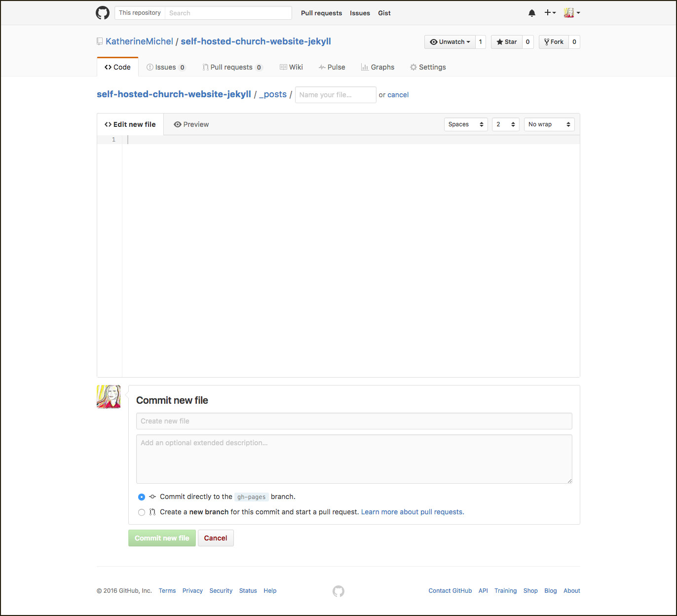The width and height of the screenshot is (677, 616).
Task: Star this repository
Action: [x=507, y=42]
